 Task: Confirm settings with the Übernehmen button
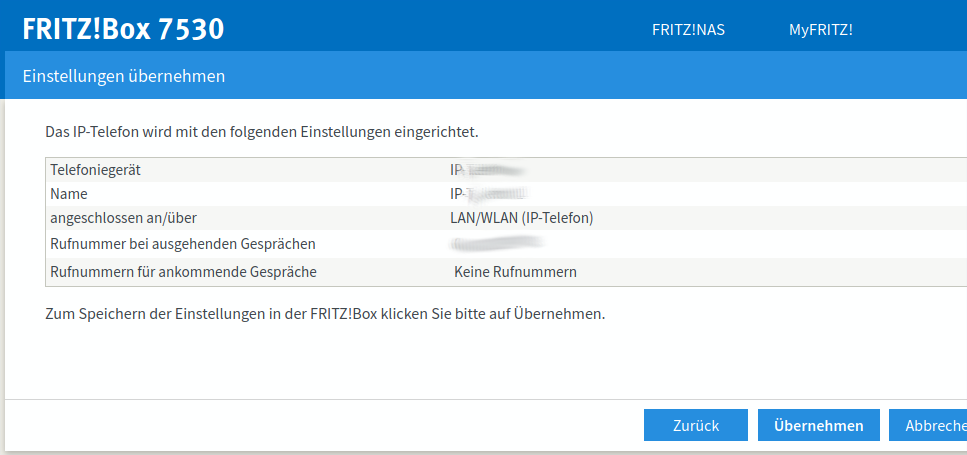[x=818, y=425]
